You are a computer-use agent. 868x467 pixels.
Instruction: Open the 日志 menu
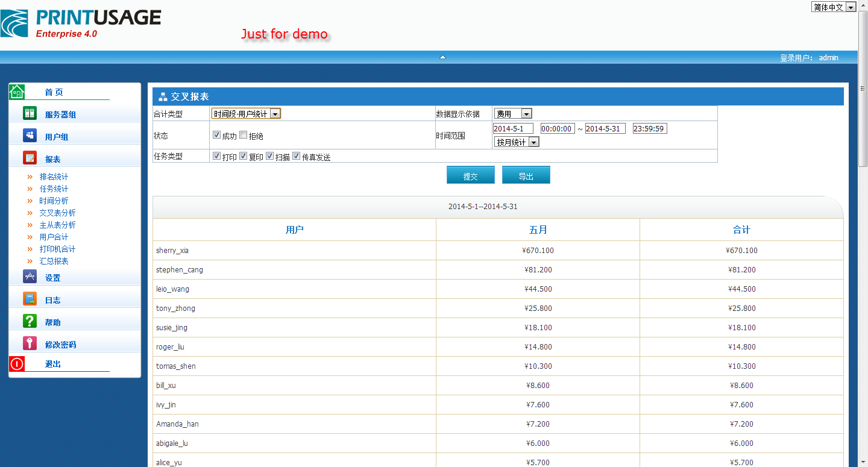pos(53,300)
